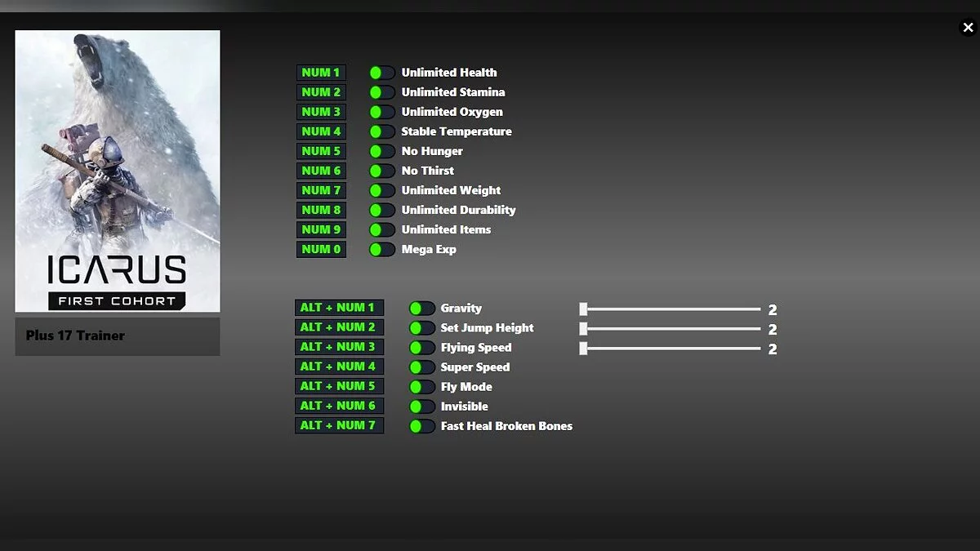Switch on Unlimited Oxygen
The height and width of the screenshot is (551, 980).
click(381, 112)
